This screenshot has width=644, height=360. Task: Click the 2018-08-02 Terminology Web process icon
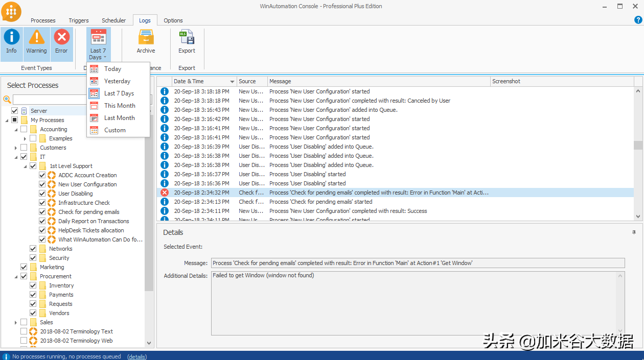click(33, 341)
